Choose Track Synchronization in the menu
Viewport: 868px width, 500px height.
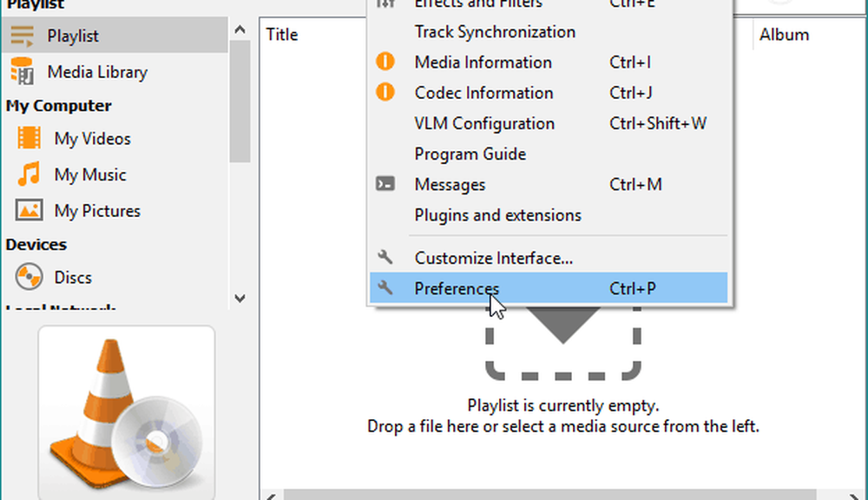tap(495, 32)
